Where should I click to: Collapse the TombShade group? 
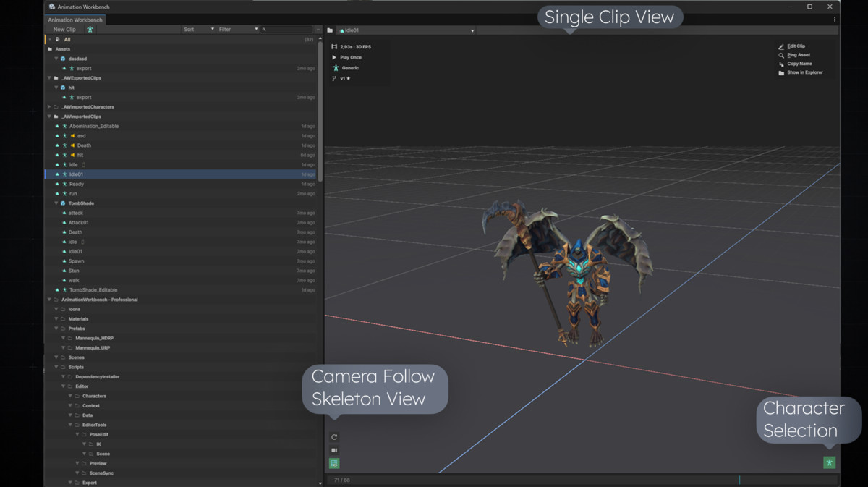click(56, 203)
